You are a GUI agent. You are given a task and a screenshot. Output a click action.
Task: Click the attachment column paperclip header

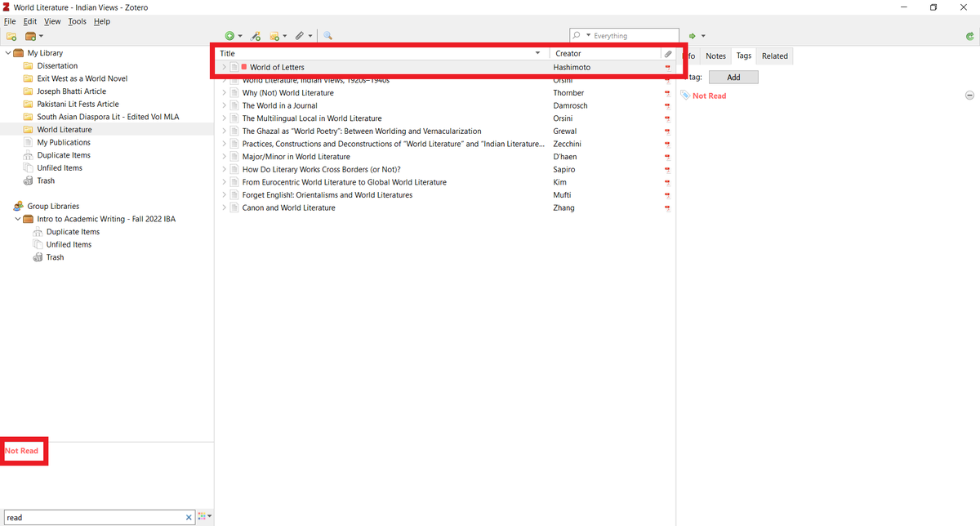(x=668, y=53)
